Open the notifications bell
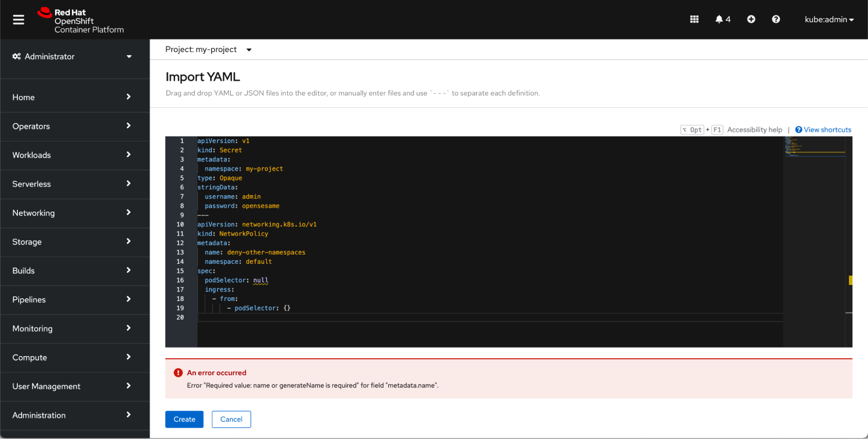This screenshot has width=868, height=439. (x=723, y=20)
